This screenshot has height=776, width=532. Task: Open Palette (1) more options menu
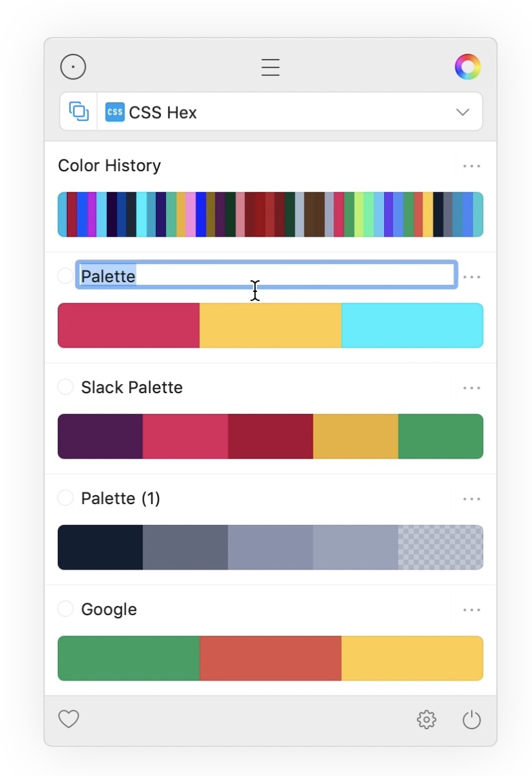472,499
